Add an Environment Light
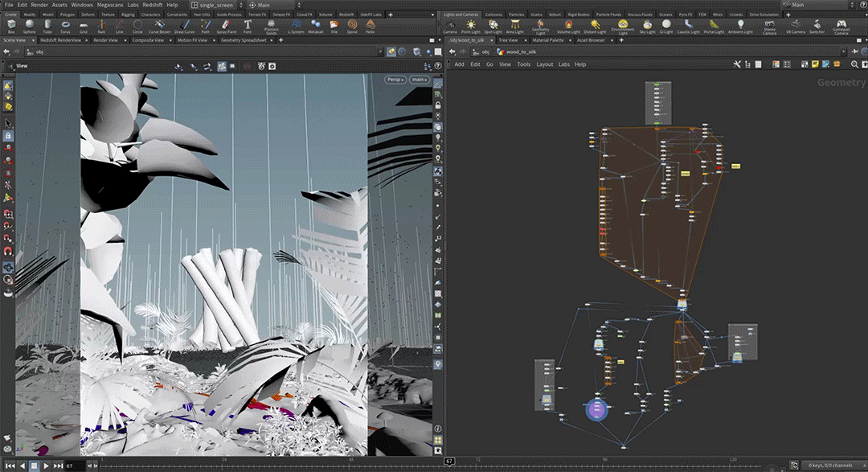This screenshot has width=868, height=472. pyautogui.click(x=622, y=27)
